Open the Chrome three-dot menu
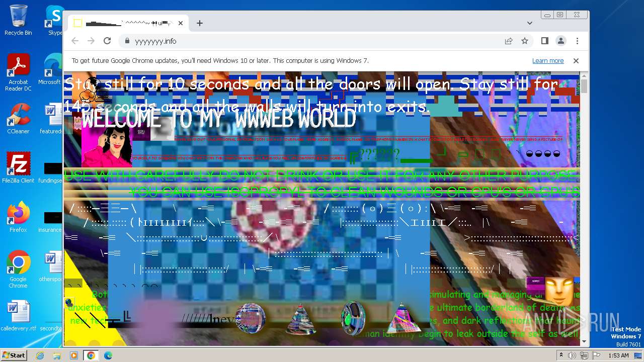 (577, 41)
